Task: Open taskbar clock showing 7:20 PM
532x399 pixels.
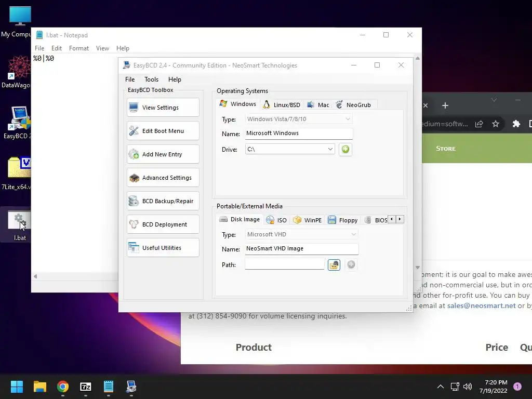Action: (494, 387)
